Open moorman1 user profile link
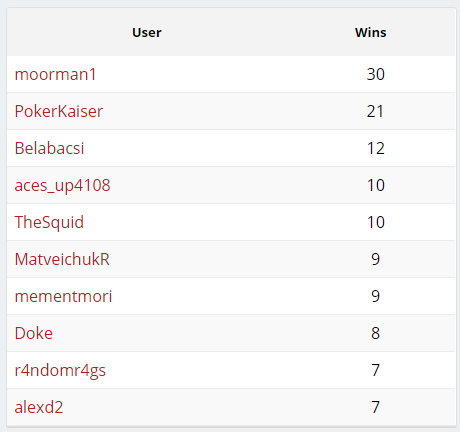This screenshot has width=460, height=432. [55, 74]
